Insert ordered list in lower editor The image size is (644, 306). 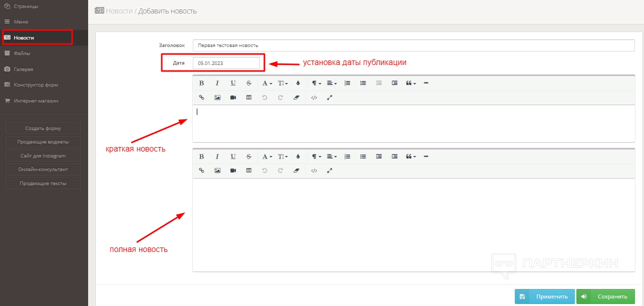coord(348,156)
